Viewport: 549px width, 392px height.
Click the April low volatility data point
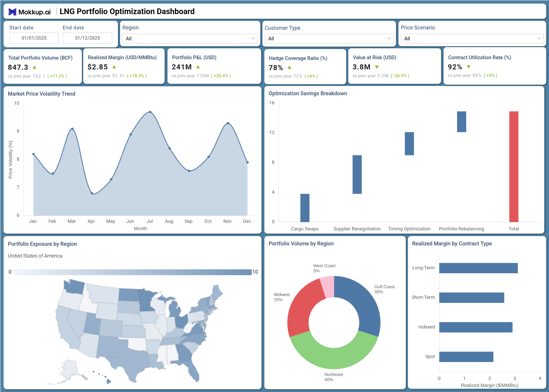92,193
